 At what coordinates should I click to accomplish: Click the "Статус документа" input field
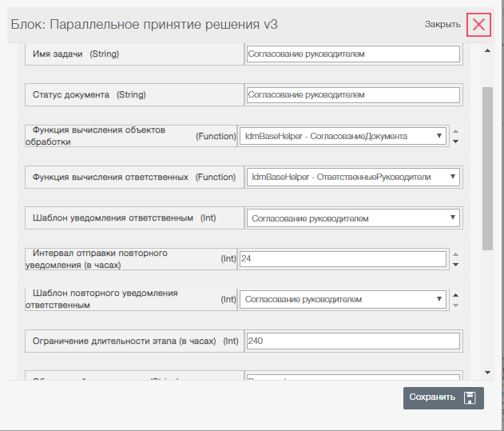tap(352, 94)
